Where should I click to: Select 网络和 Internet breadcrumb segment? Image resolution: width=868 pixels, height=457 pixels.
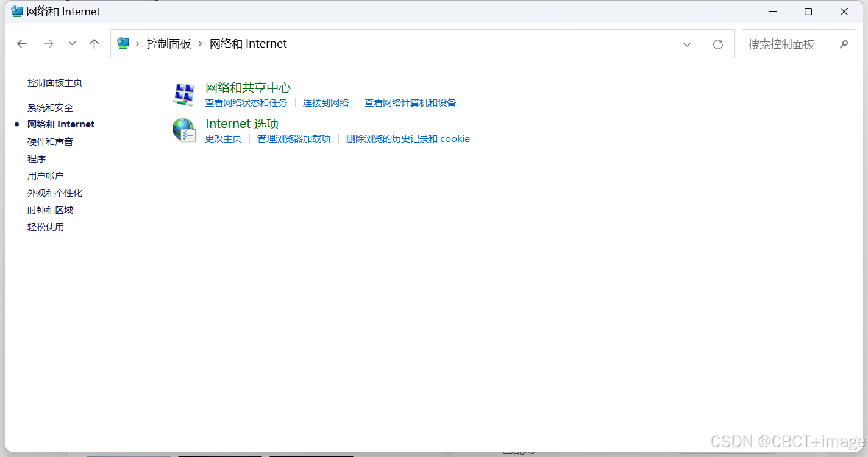[x=248, y=44]
